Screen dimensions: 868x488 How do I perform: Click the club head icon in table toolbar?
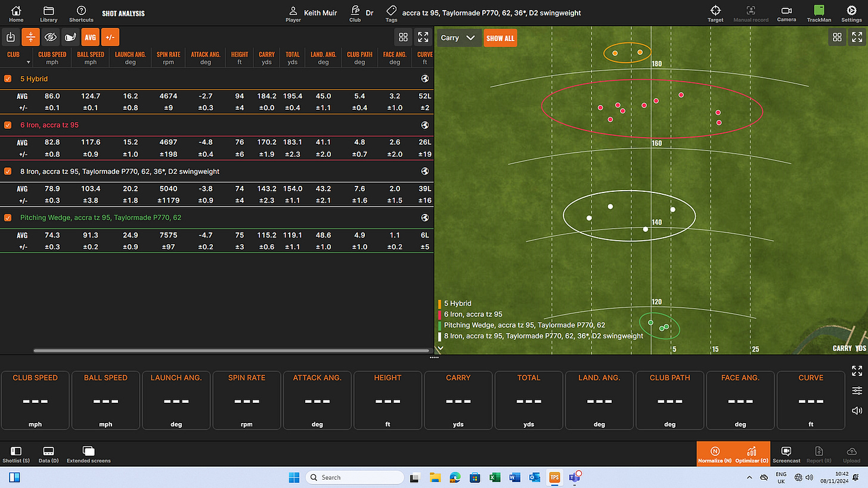[70, 37]
